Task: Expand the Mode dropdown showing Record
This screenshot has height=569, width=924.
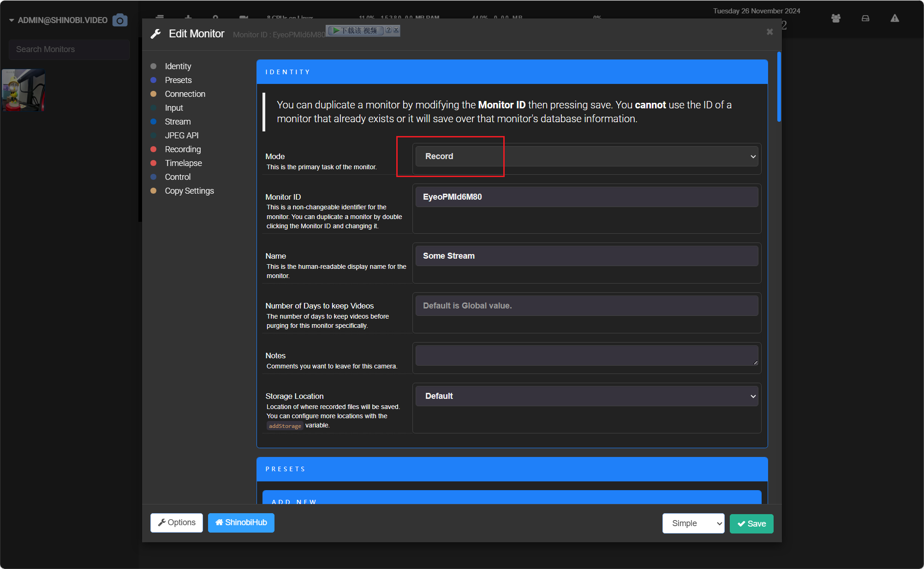Action: point(586,156)
